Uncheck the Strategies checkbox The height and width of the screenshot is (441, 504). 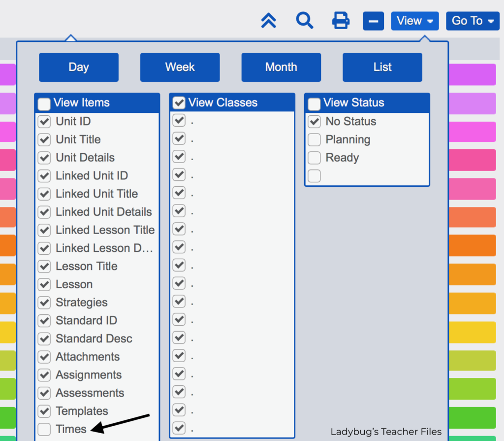coord(44,303)
